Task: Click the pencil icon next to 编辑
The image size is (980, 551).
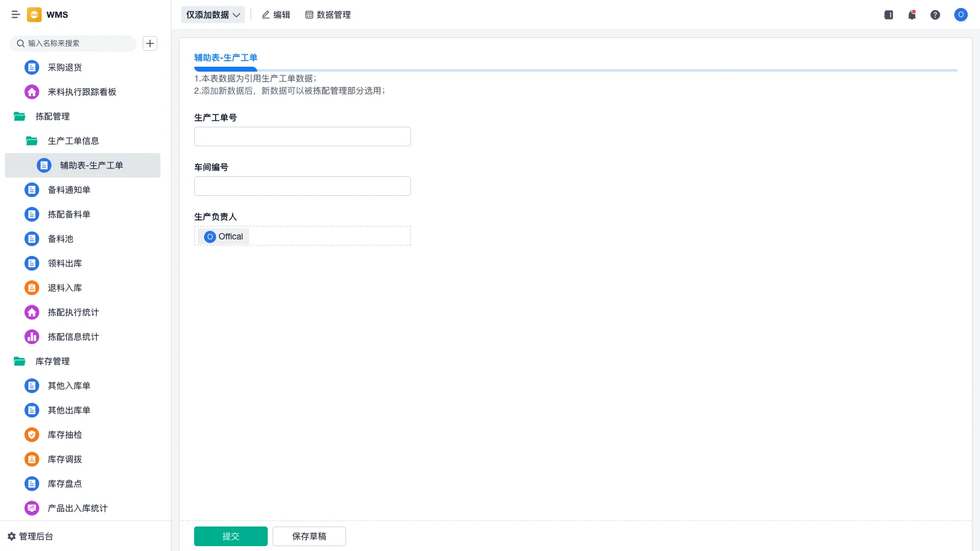Action: (x=266, y=15)
